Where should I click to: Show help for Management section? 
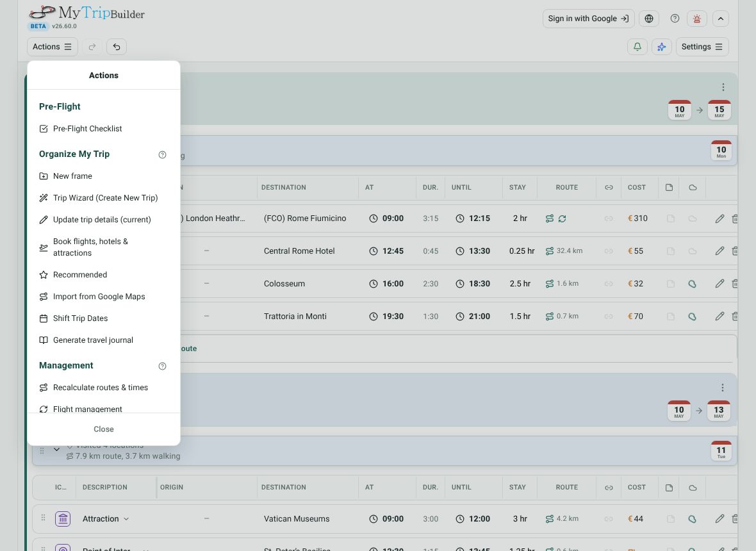point(163,366)
